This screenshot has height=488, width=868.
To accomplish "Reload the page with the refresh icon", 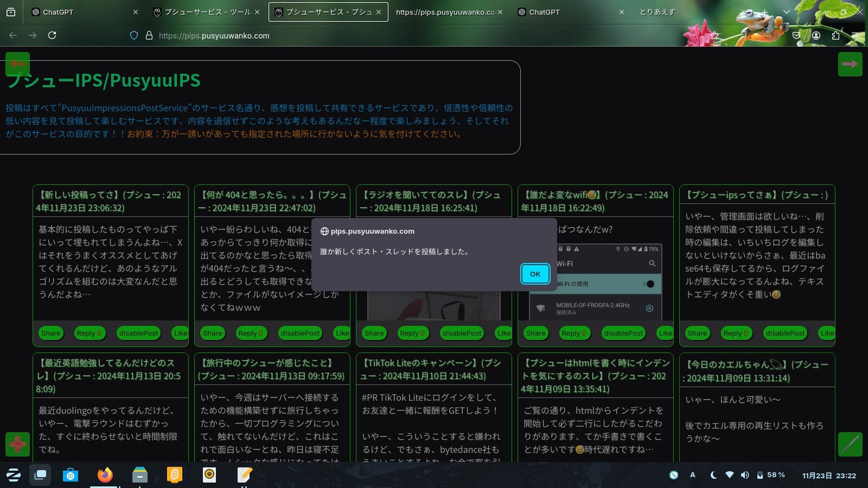I will [52, 35].
